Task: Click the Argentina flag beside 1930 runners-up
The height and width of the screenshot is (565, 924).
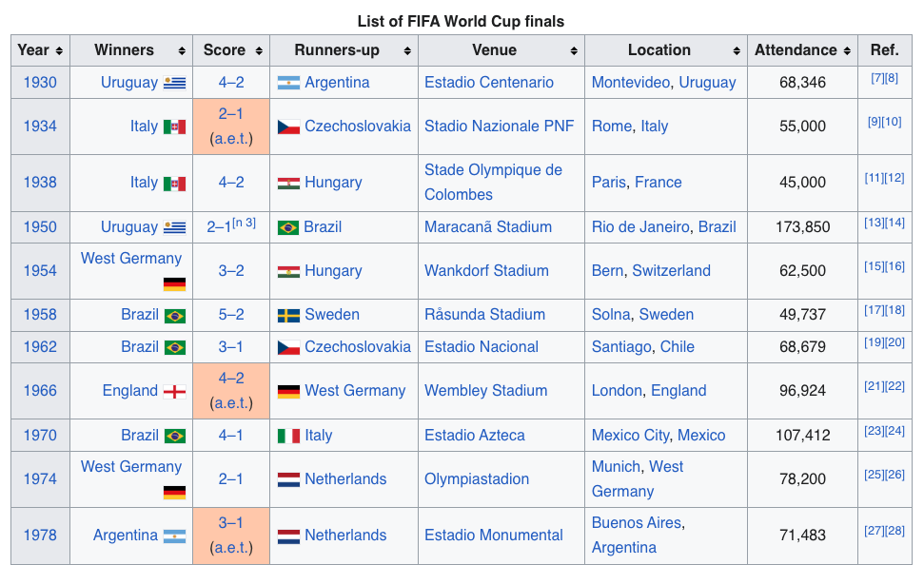Action: (x=288, y=83)
